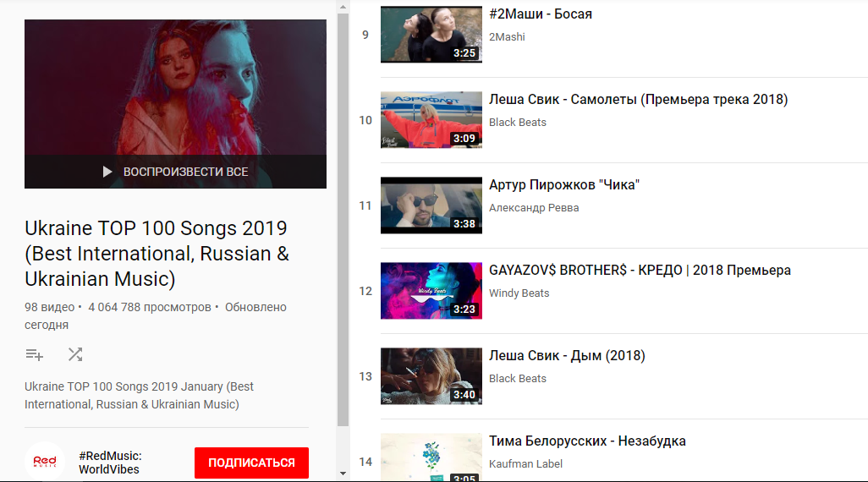Screen dimensions: 868x482
Task: Open the Леша Свик - Дым thumbnail
Action: pos(431,376)
